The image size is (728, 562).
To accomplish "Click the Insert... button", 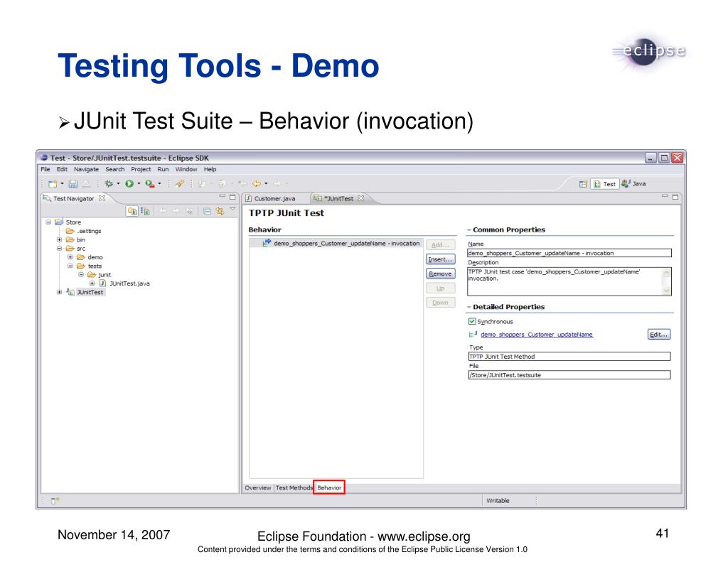I will click(440, 259).
